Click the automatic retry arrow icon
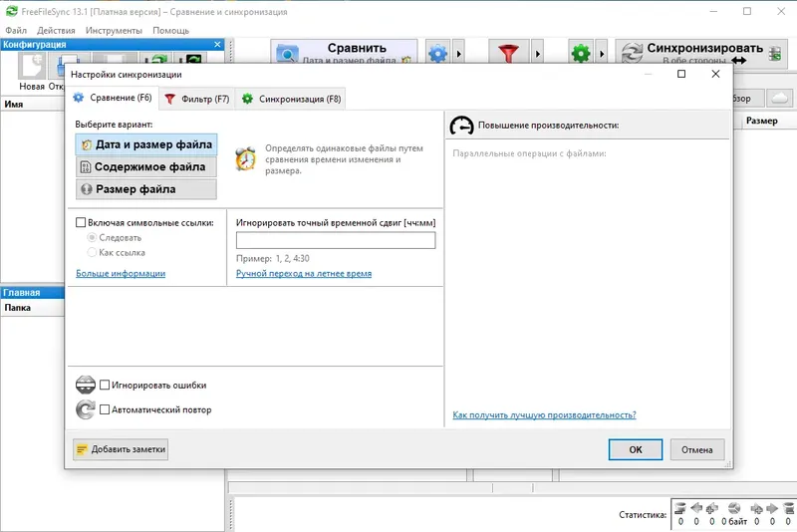 pyautogui.click(x=86, y=409)
